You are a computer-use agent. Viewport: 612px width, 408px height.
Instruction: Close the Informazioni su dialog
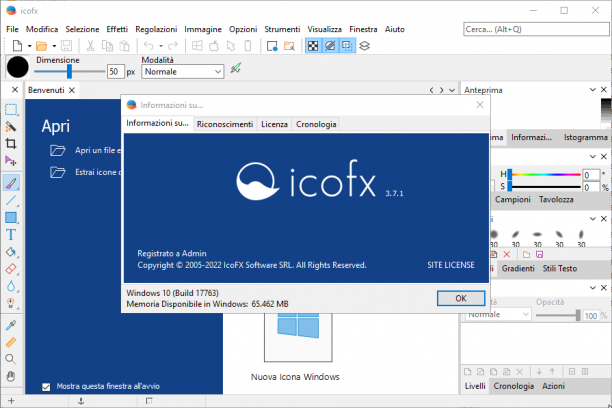coord(480,105)
